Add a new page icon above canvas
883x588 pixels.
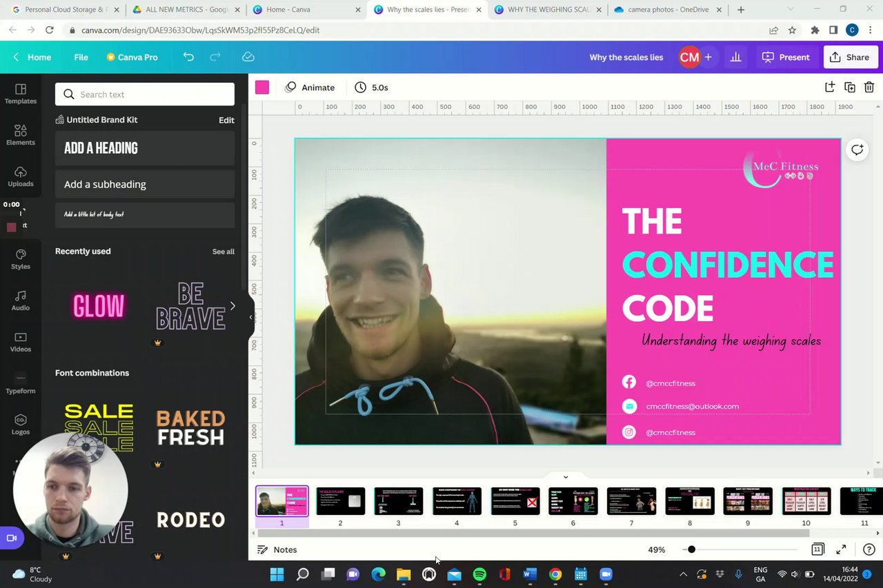tap(830, 88)
